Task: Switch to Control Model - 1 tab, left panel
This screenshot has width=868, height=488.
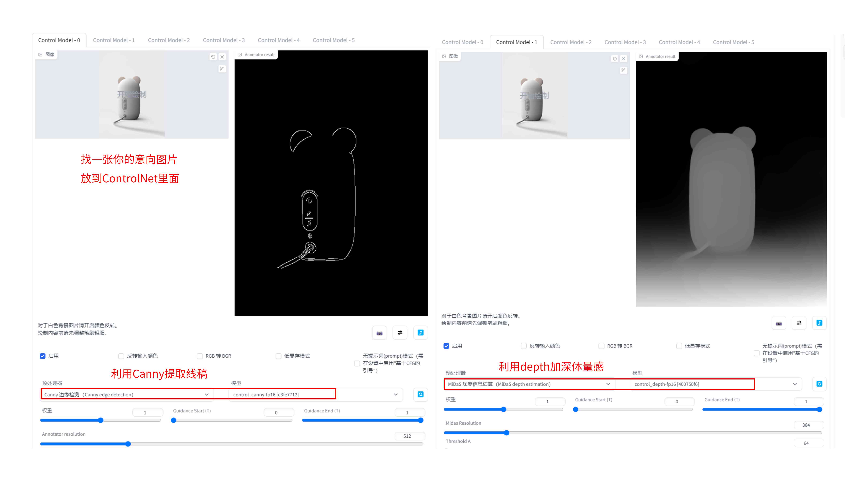Action: point(114,40)
